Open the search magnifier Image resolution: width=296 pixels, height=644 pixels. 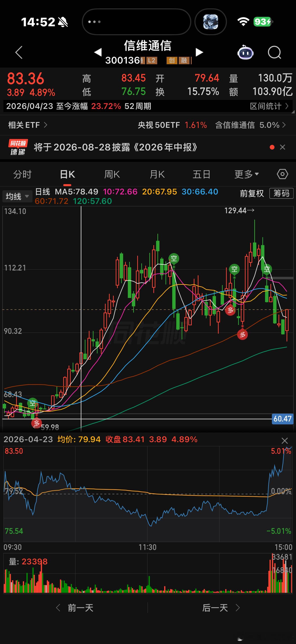point(274,52)
